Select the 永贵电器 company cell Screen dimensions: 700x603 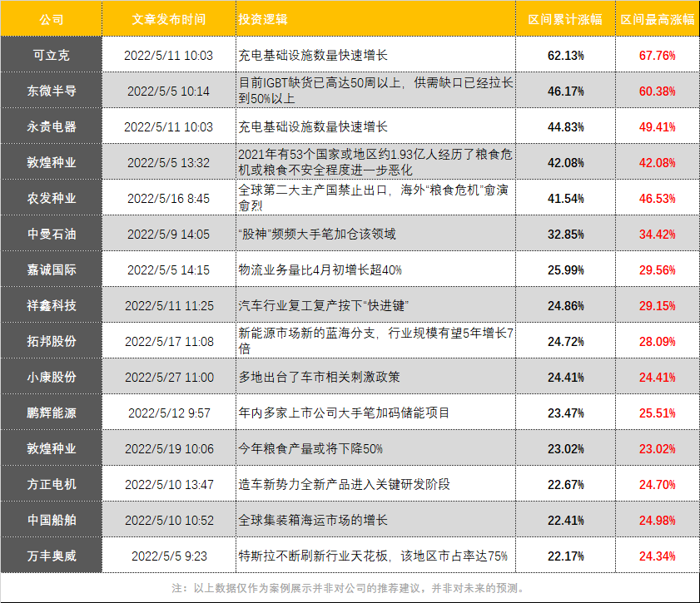pyautogui.click(x=52, y=126)
